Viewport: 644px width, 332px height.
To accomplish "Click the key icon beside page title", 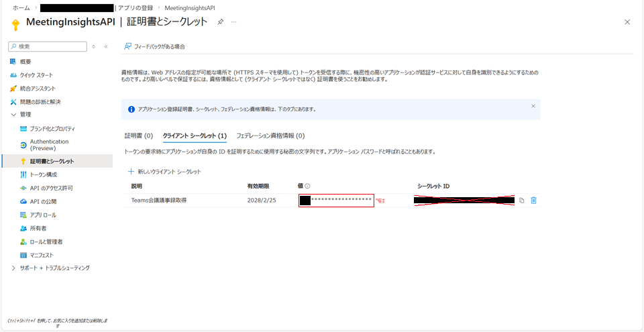I will point(15,25).
